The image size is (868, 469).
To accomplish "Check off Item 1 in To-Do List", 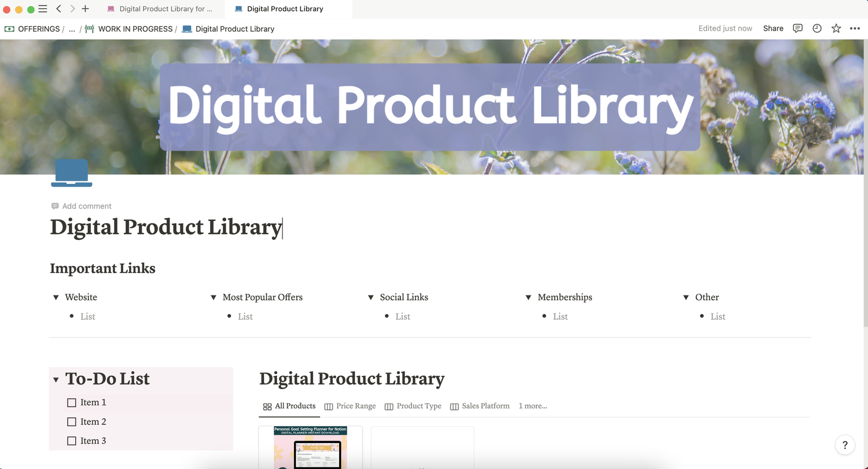I will (72, 402).
